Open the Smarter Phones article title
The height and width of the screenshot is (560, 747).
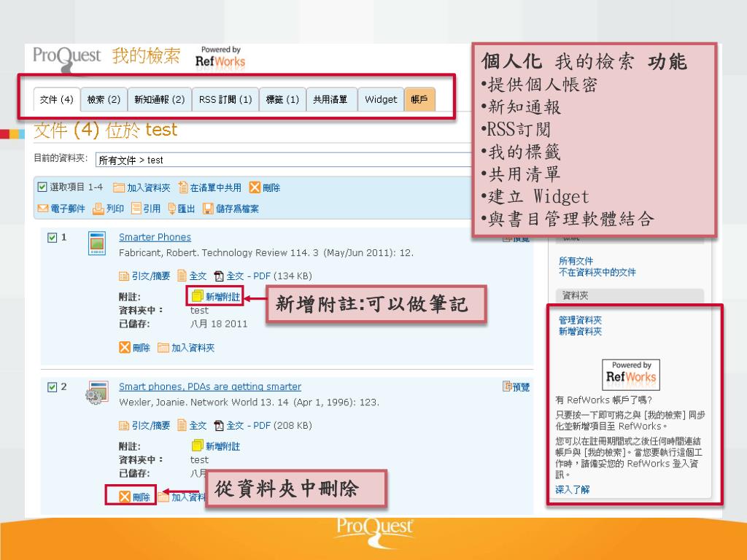[x=155, y=237]
